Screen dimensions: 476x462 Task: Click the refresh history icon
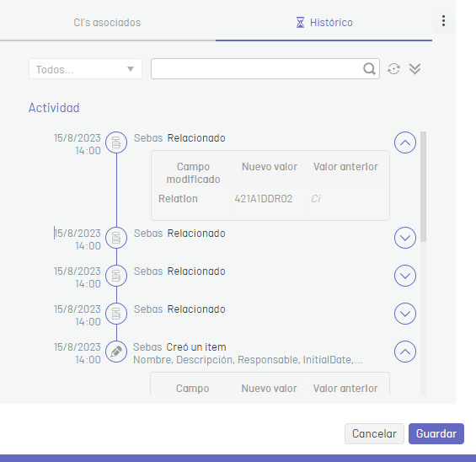(x=393, y=69)
